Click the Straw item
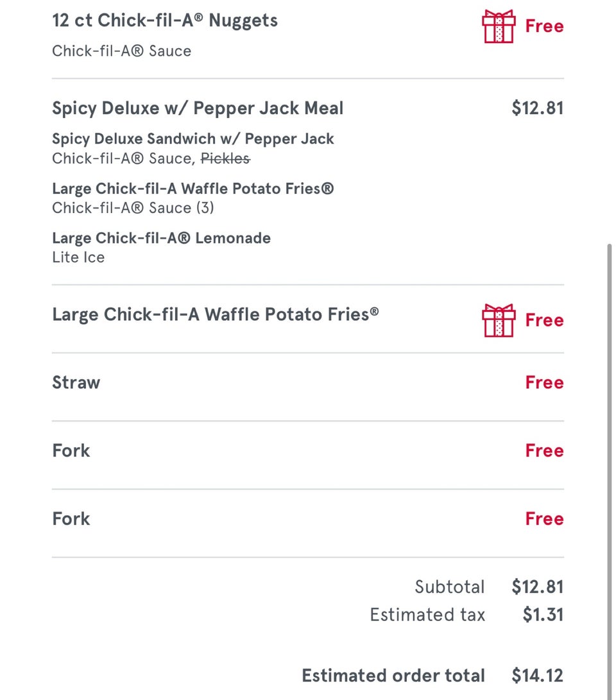 [76, 382]
